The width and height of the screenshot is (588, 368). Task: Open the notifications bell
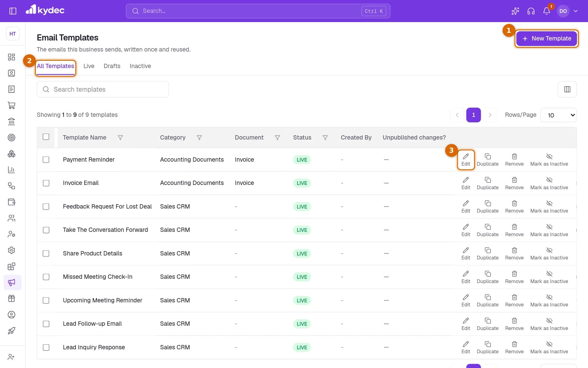coord(547,11)
